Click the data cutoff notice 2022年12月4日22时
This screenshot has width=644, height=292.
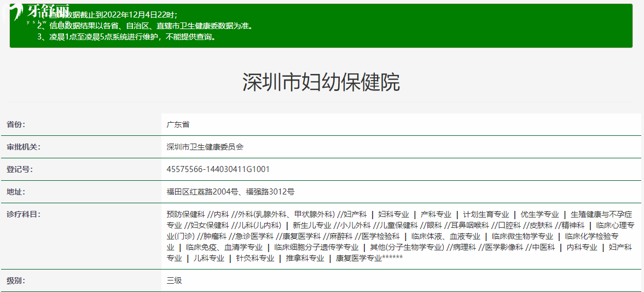113,15
